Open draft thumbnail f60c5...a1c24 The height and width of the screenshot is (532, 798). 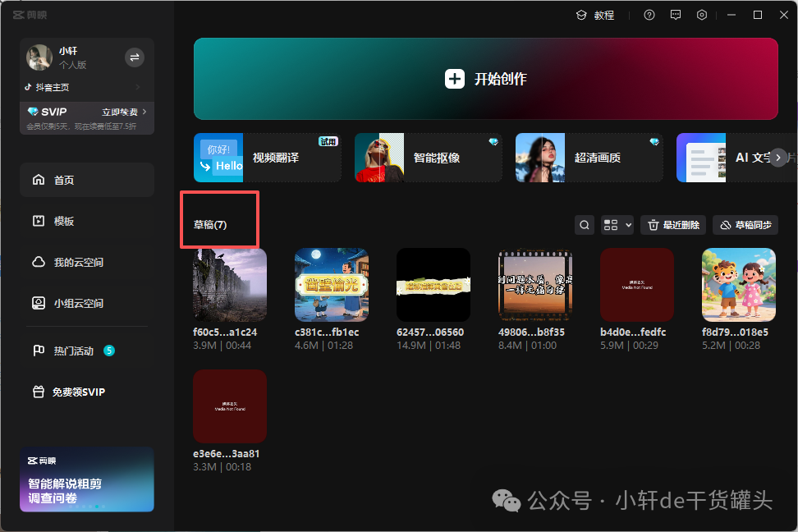[x=230, y=285]
